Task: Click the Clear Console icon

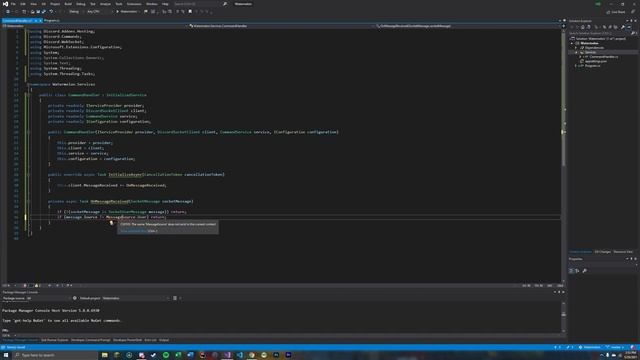Action: [175, 298]
